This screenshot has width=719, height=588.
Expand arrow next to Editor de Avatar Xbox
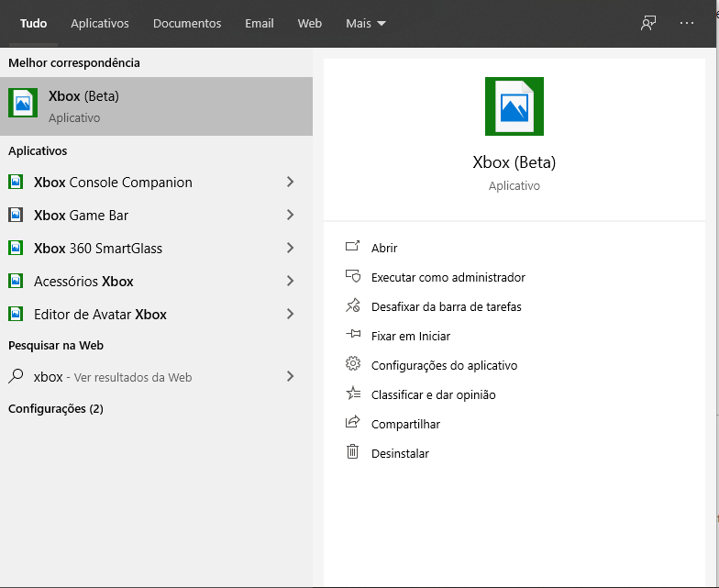(290, 314)
